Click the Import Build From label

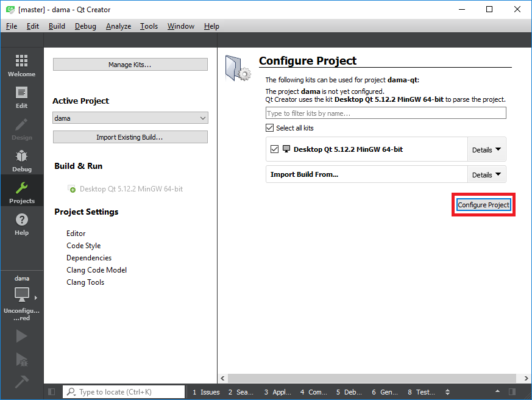click(x=304, y=174)
